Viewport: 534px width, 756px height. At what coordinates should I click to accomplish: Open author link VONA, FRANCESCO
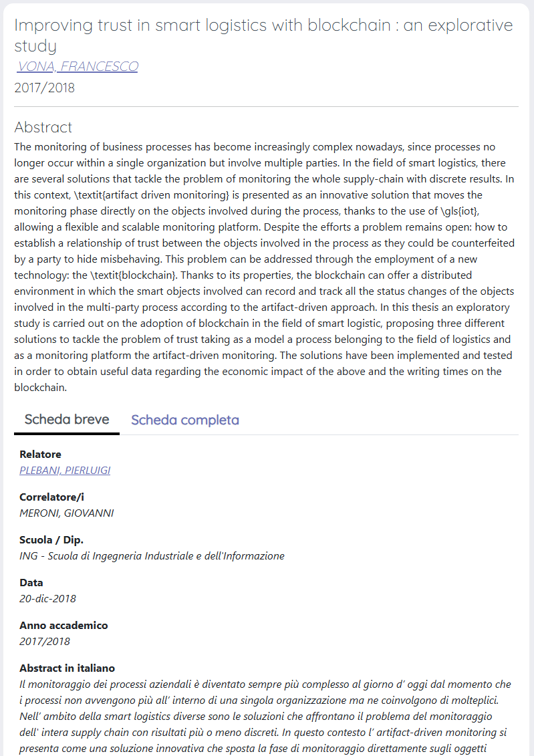(x=78, y=66)
